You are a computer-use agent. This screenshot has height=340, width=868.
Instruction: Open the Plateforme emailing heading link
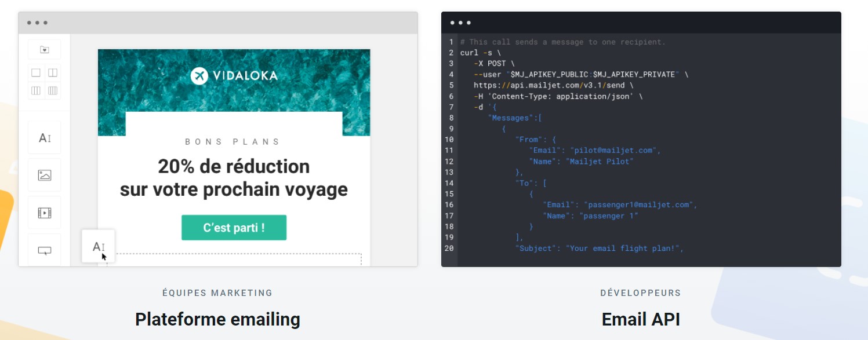(x=217, y=319)
